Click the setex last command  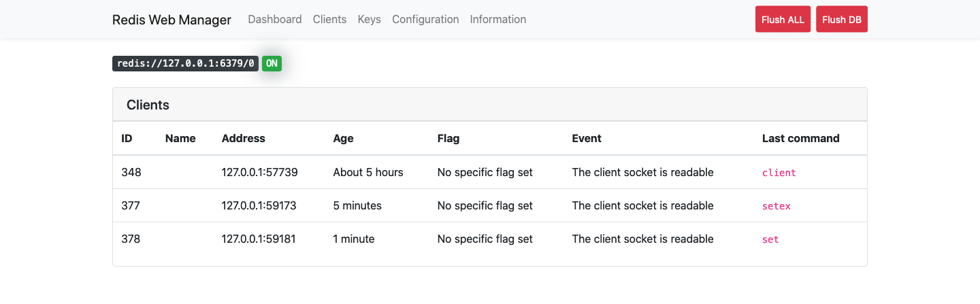point(776,206)
